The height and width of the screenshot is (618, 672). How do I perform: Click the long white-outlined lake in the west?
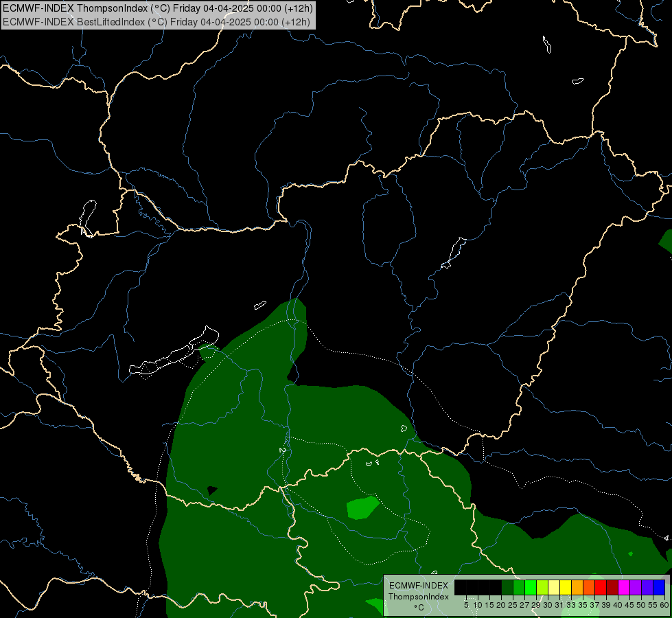pos(174,352)
